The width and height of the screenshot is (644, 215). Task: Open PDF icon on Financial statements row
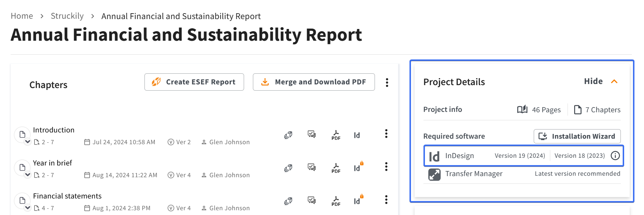tap(336, 201)
